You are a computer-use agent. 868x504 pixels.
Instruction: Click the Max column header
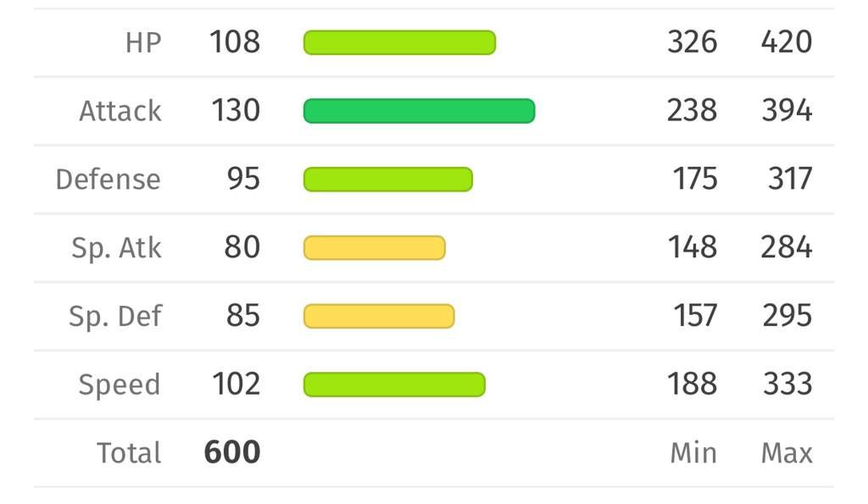787,453
